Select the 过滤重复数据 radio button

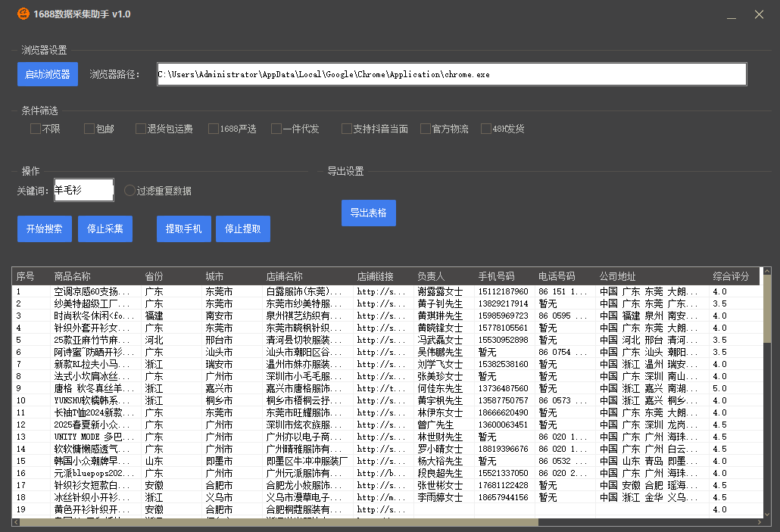129,190
